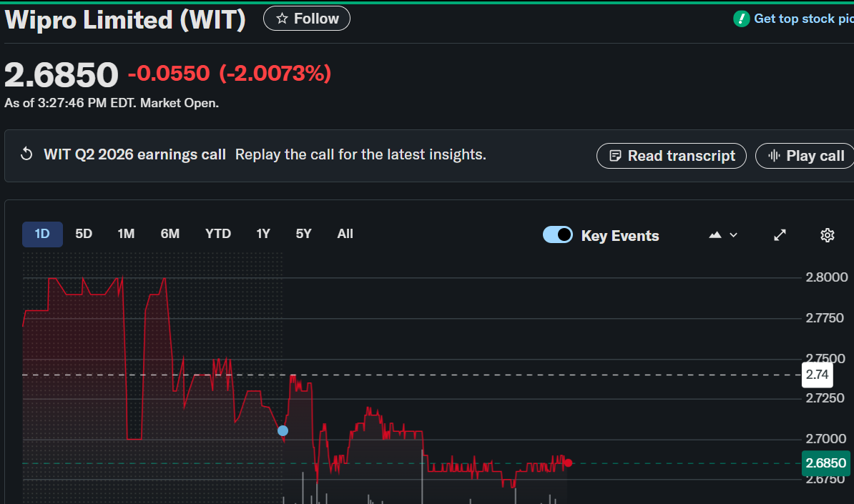Show the 6M chart range
The image size is (854, 504).
tap(170, 234)
